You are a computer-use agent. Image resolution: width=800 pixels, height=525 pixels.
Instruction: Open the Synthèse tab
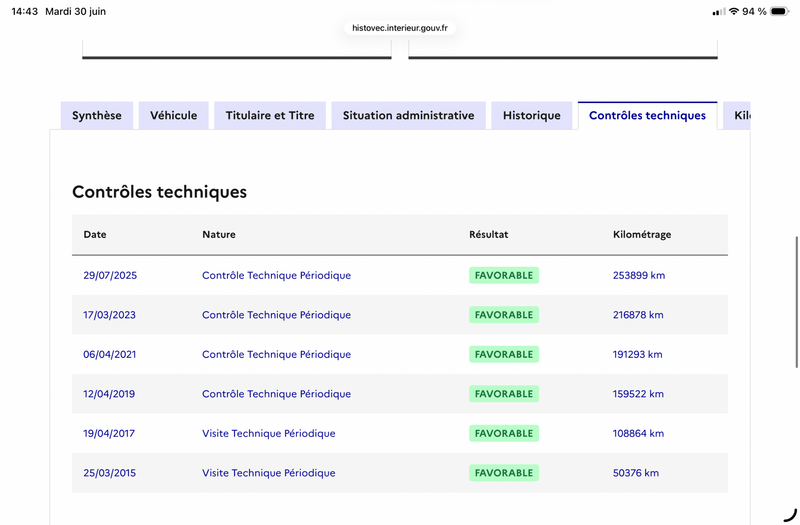click(x=97, y=115)
